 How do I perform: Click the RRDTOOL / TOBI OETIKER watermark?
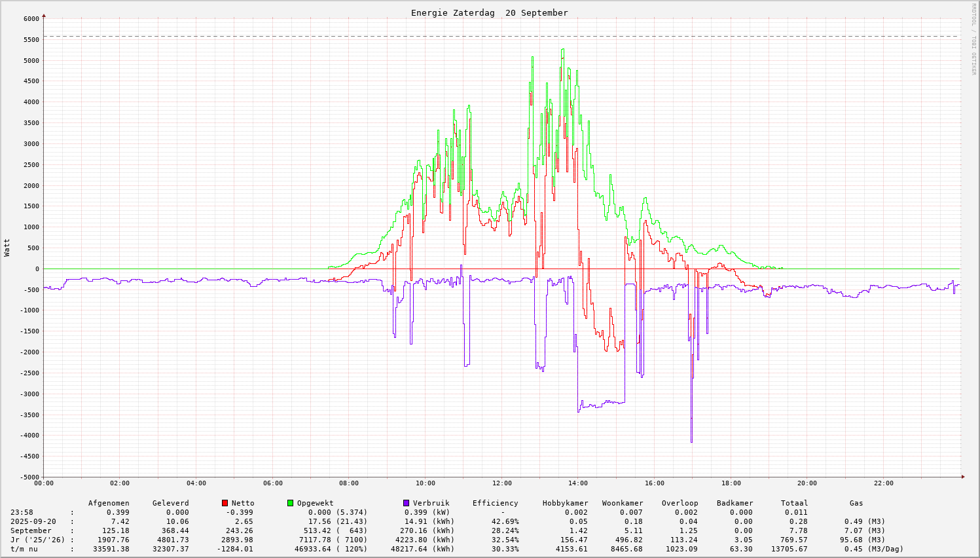[973, 38]
